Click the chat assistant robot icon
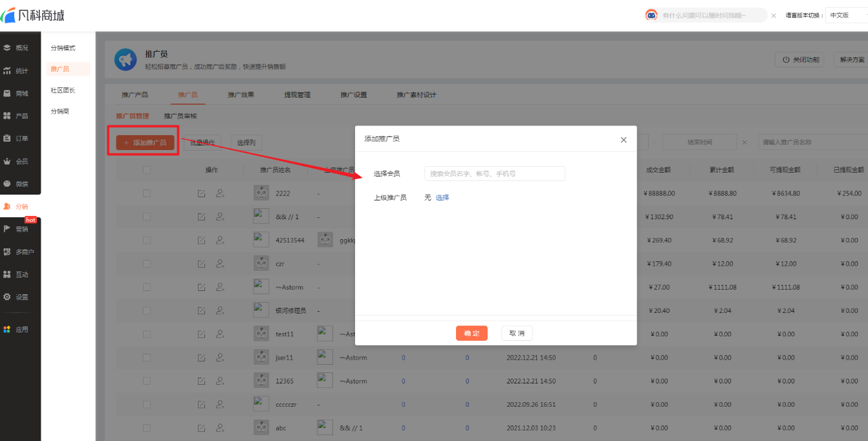Screen dimensions: 868x441 [651, 15]
